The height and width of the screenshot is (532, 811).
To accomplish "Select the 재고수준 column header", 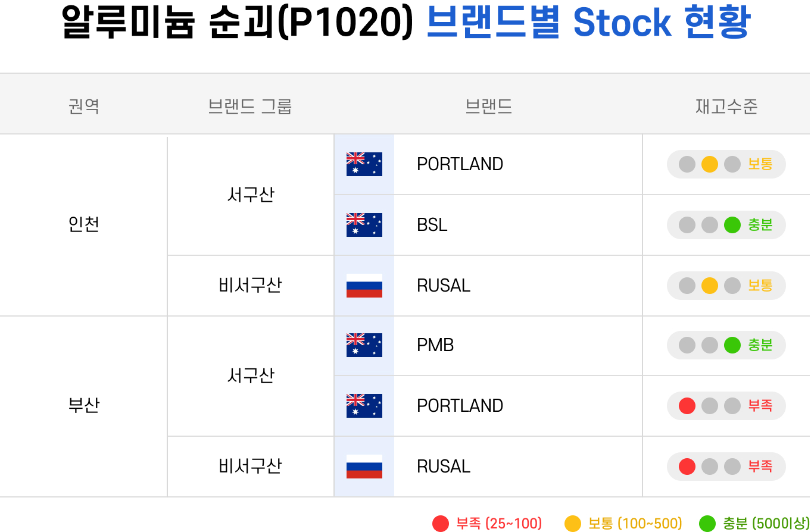I will [x=726, y=107].
